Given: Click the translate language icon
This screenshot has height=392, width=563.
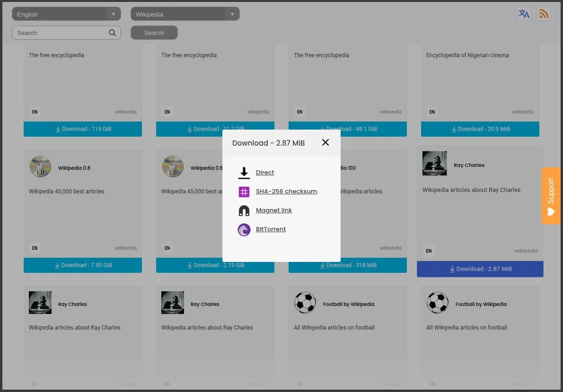Looking at the screenshot, I should [x=524, y=14].
